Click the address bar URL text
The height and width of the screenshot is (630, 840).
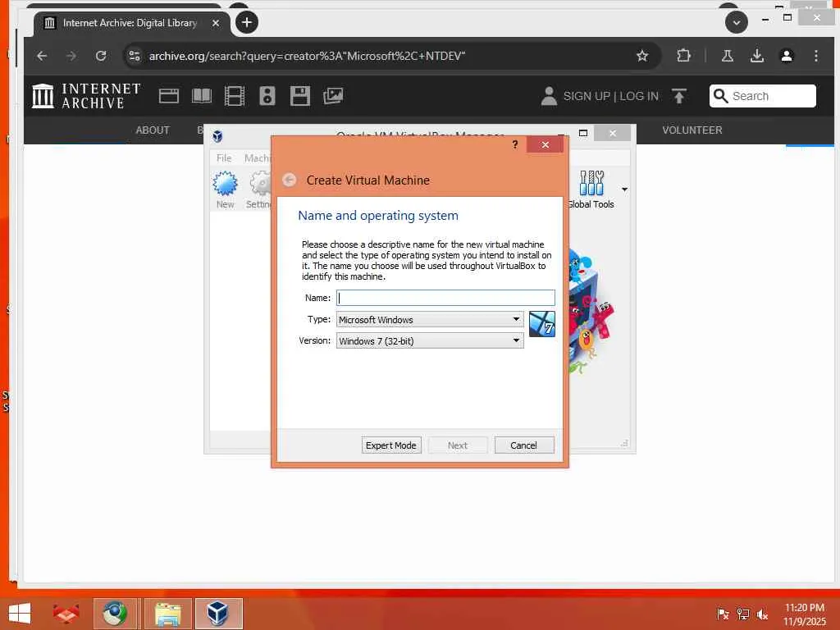307,56
